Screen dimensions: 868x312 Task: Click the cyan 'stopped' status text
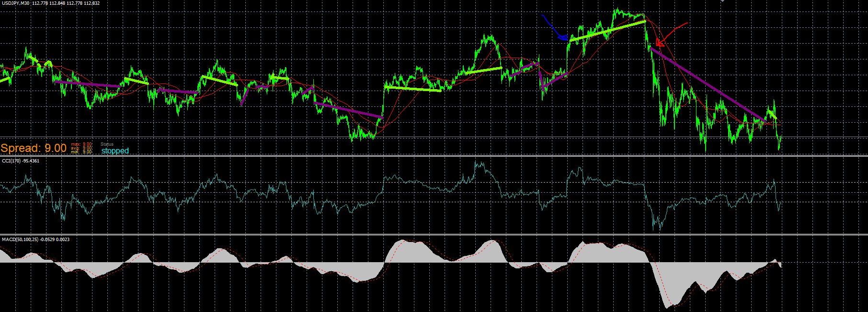click(115, 151)
